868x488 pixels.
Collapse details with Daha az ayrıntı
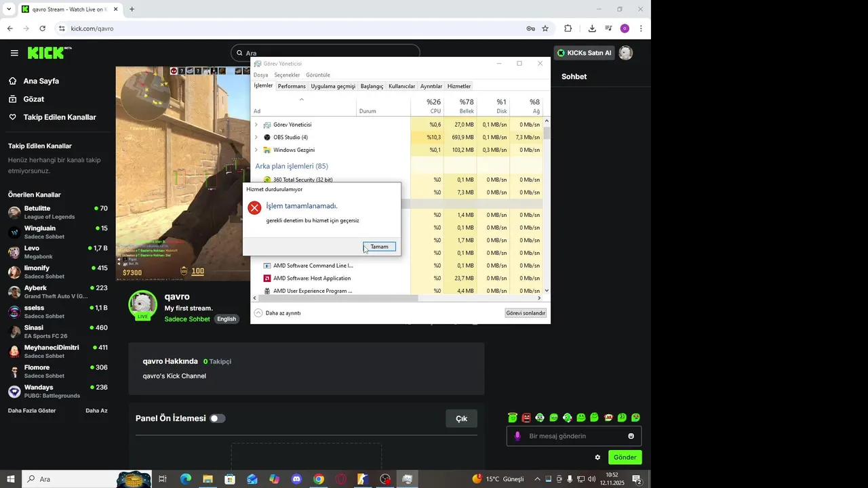(x=277, y=313)
